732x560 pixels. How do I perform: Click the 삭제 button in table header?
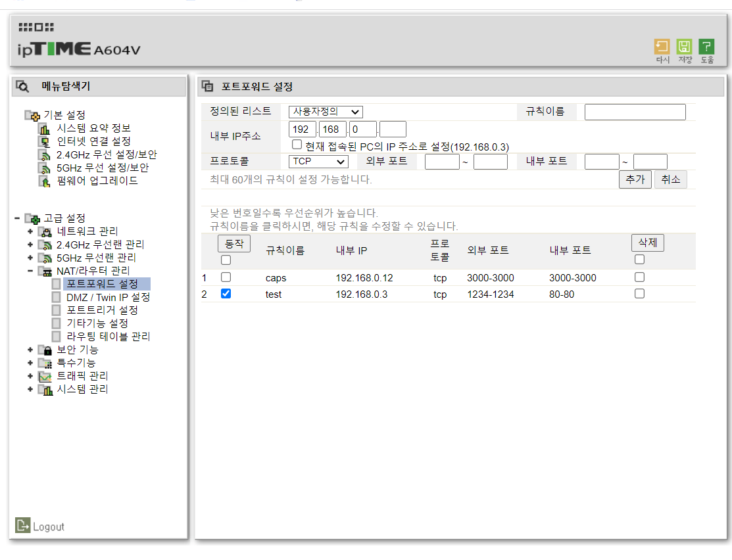tap(647, 243)
